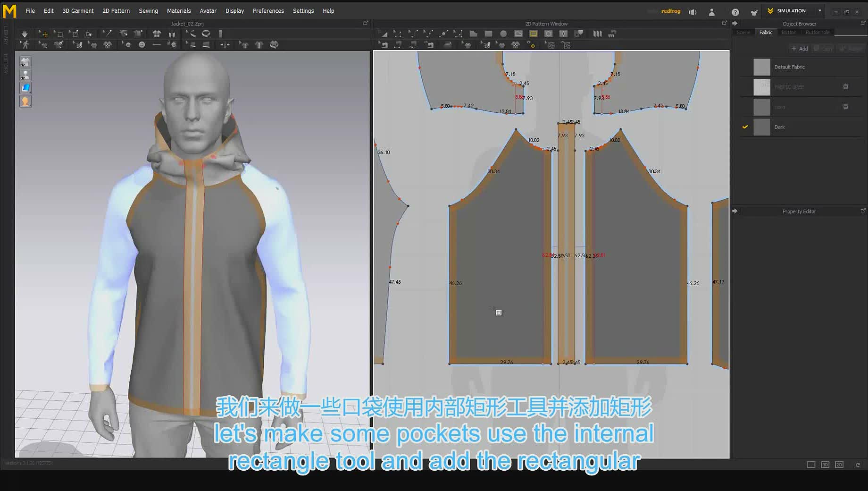
Task: Click the redfrog account name
Action: coord(671,11)
